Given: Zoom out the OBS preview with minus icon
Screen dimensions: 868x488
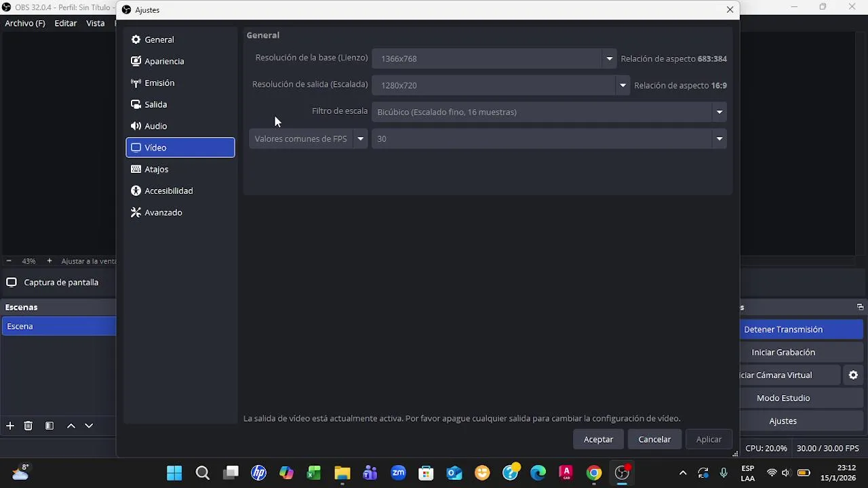Looking at the screenshot, I should 9,261.
